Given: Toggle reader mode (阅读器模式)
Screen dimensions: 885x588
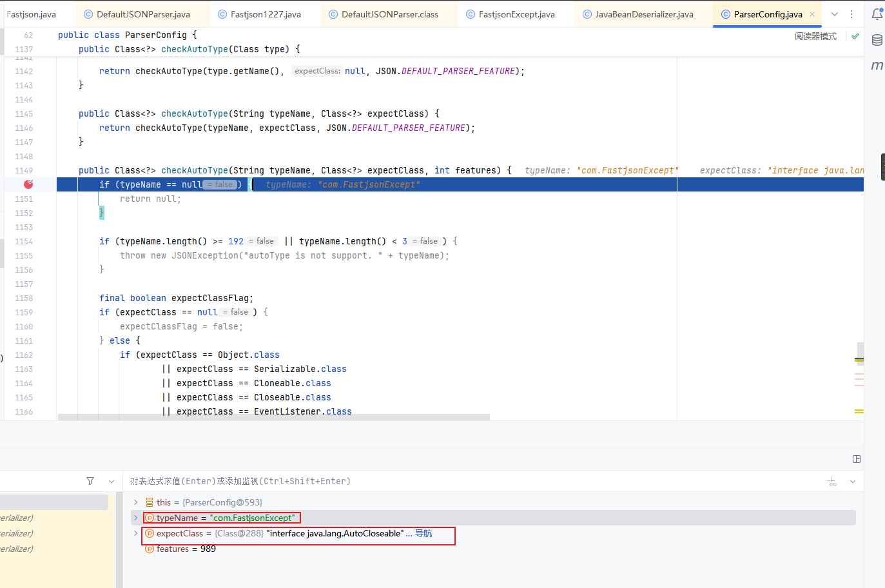Looking at the screenshot, I should pos(815,36).
